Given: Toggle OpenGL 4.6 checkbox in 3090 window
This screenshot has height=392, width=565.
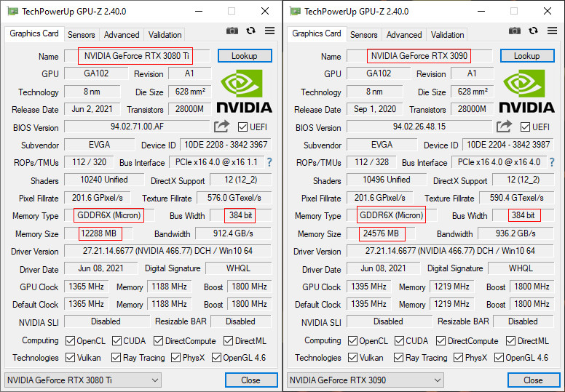Looking at the screenshot, I should point(499,357).
